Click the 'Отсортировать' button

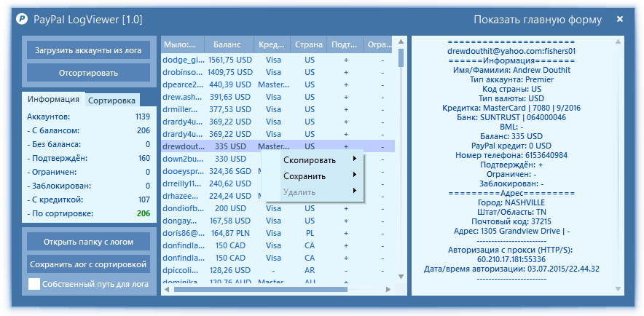(88, 73)
